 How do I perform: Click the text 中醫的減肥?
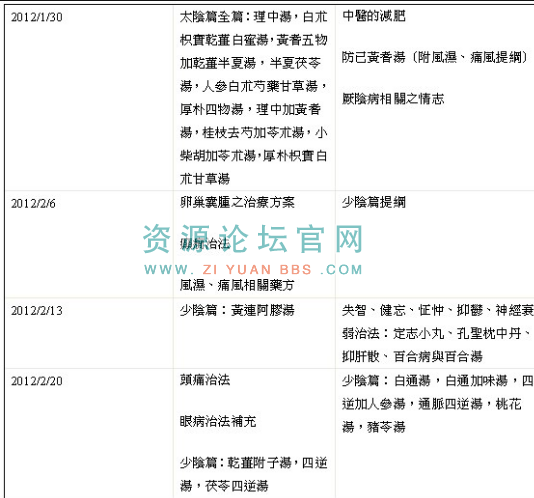click(374, 16)
